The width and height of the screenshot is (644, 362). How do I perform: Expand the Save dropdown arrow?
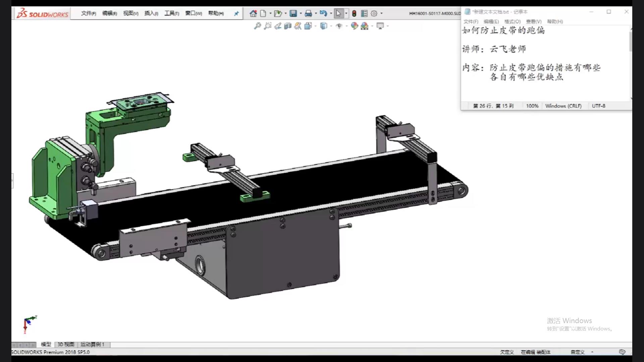coord(301,13)
